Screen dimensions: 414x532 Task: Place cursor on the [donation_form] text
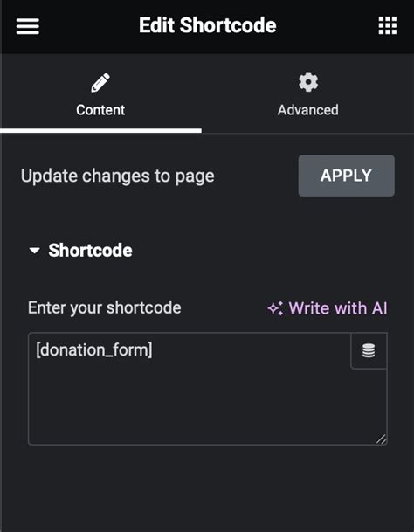pos(94,349)
